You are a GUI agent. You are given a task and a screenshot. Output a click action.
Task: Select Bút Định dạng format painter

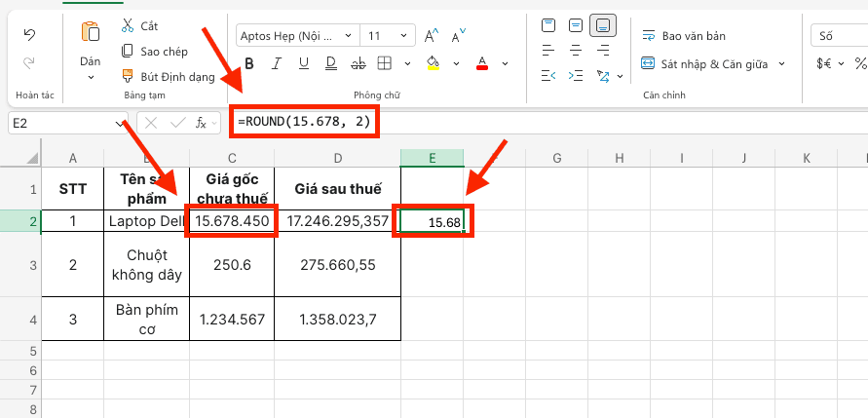(169, 77)
